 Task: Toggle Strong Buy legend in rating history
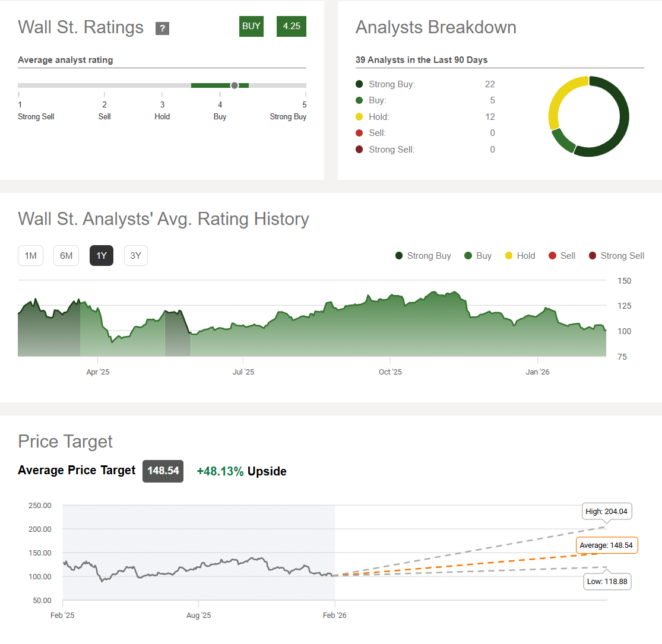[423, 256]
